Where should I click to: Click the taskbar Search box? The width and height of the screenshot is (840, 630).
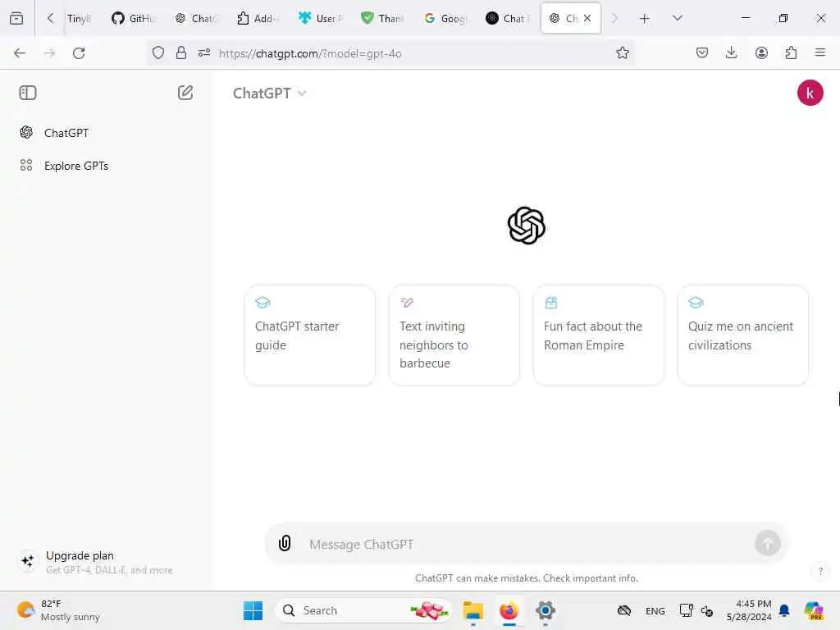tap(363, 610)
